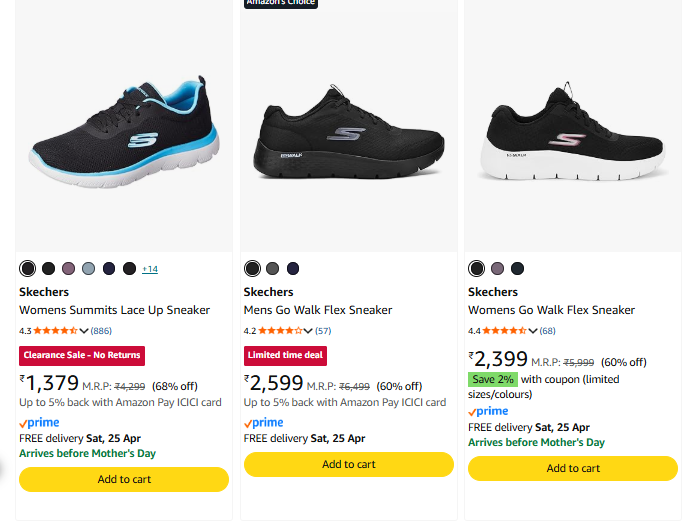The height and width of the screenshot is (524, 687).
Task: Add Mens Go Walk Flex Sneaker to cart
Action: coord(348,464)
